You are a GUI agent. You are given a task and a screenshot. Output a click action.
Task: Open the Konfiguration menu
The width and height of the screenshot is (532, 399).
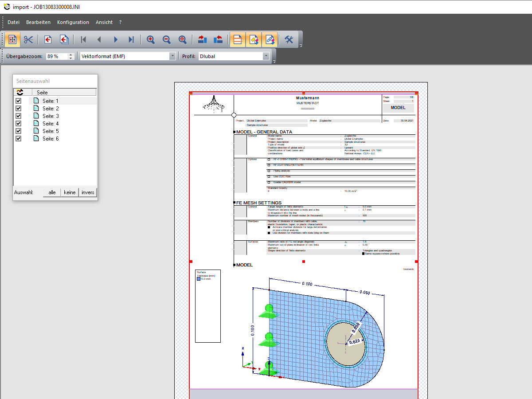click(73, 22)
